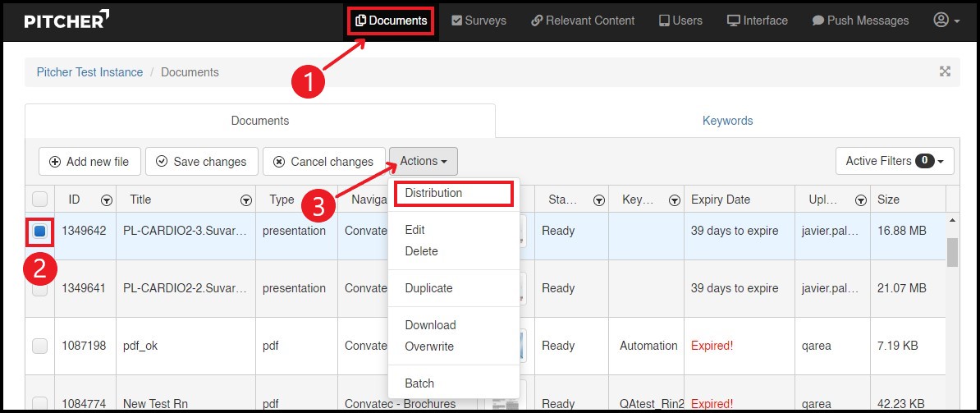Click the Pitcher Test Instance breadcrumb
The width and height of the screenshot is (980, 413).
point(89,72)
